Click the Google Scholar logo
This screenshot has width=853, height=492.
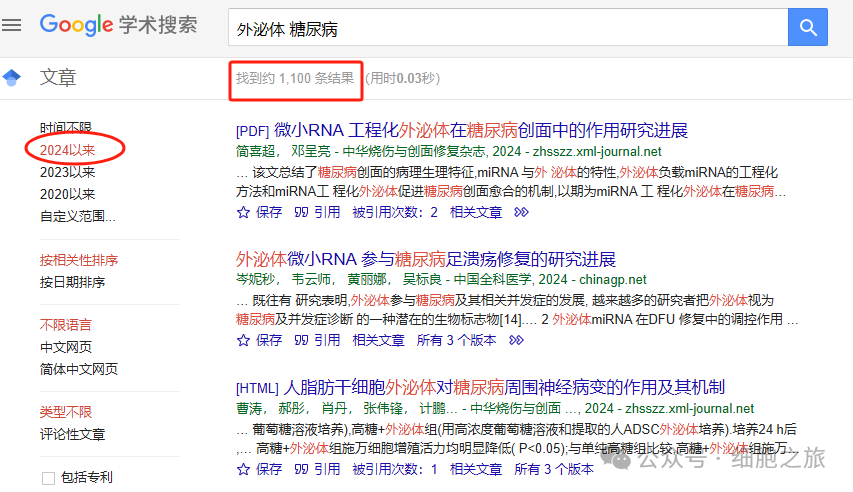118,26
